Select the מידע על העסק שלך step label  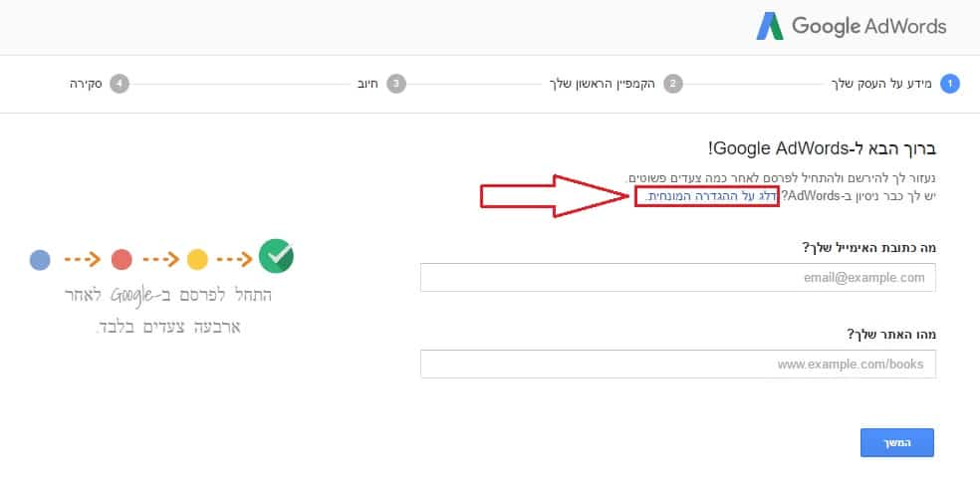point(881,84)
